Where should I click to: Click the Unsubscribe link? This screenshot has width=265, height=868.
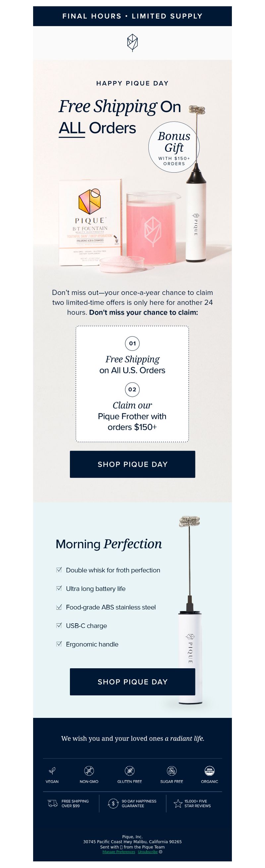(147, 852)
